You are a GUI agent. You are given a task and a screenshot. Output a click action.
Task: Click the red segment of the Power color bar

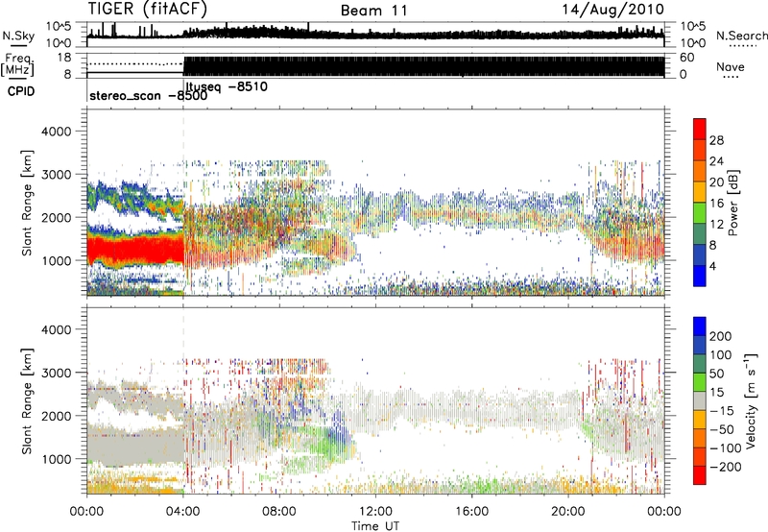coord(700,129)
